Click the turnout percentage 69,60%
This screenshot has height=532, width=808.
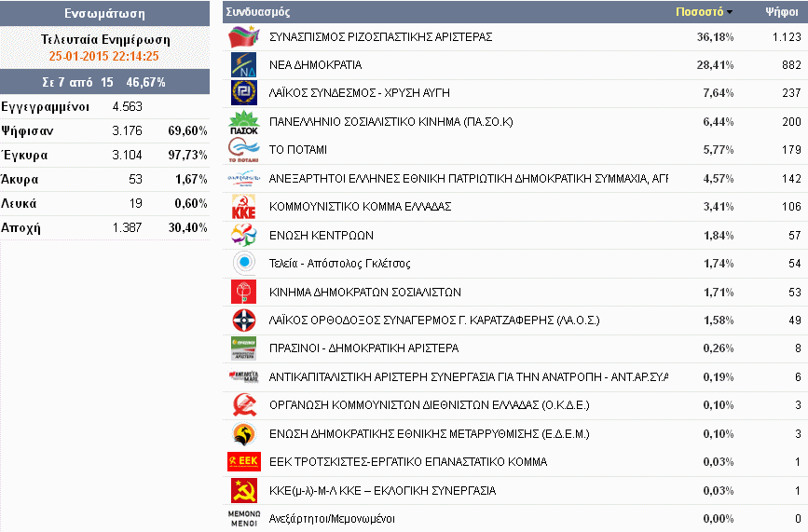pos(187,130)
